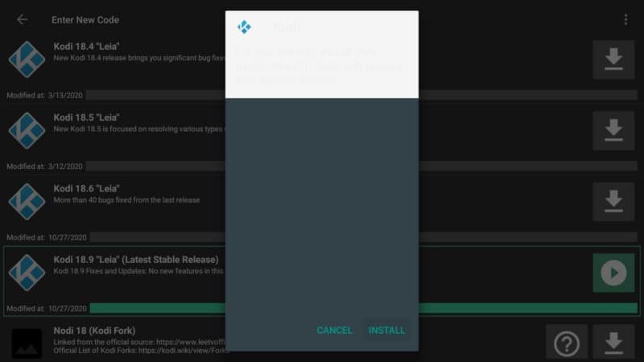Click Modified at: 3/12/2020 text
The width and height of the screenshot is (644, 362).
(44, 167)
